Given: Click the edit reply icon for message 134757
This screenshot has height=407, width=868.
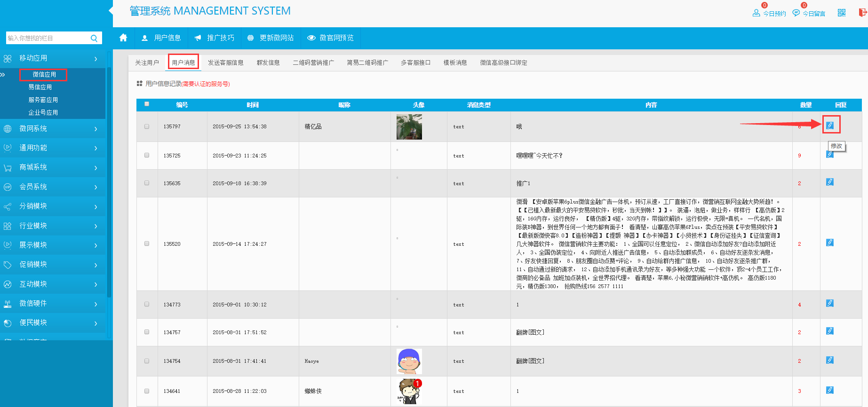Looking at the screenshot, I should 830,331.
